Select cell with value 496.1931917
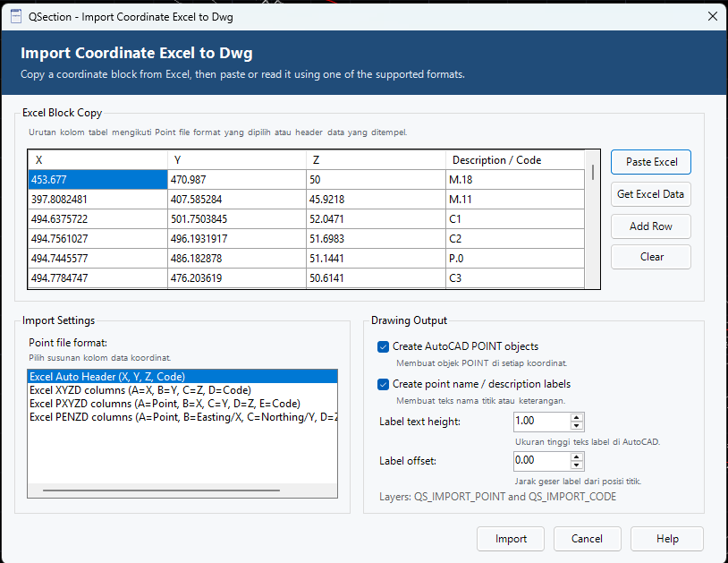This screenshot has width=728, height=563. (x=237, y=239)
